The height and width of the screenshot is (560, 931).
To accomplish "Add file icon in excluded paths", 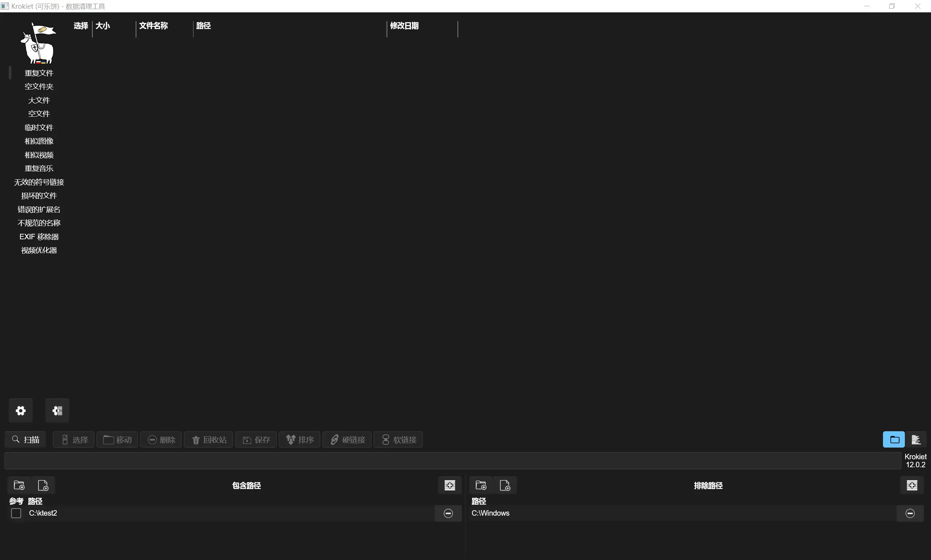I will tap(505, 485).
